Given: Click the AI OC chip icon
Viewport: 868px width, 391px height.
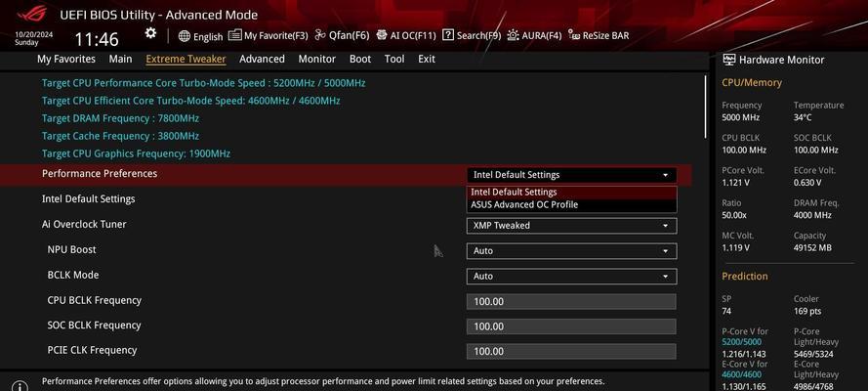Looking at the screenshot, I should 382,35.
